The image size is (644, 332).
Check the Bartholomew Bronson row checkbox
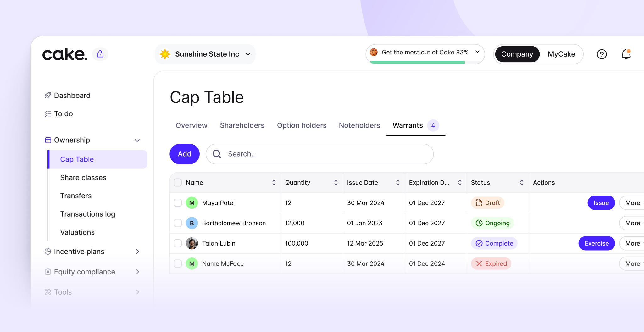click(178, 223)
